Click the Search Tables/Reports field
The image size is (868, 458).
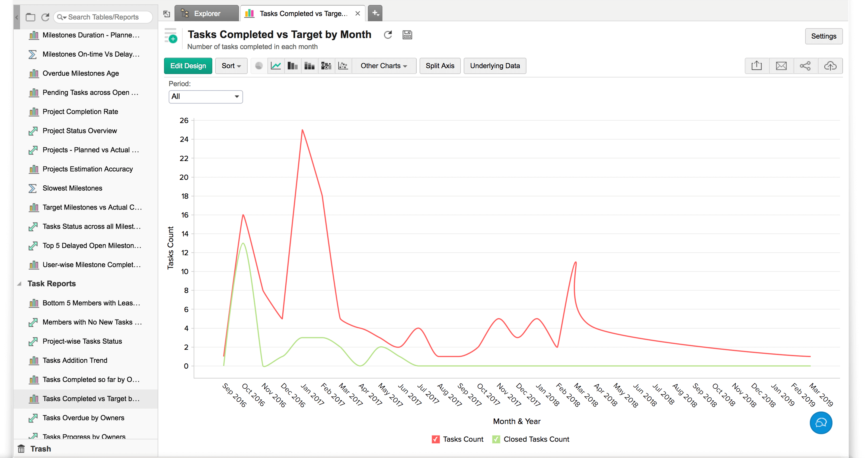tap(103, 17)
